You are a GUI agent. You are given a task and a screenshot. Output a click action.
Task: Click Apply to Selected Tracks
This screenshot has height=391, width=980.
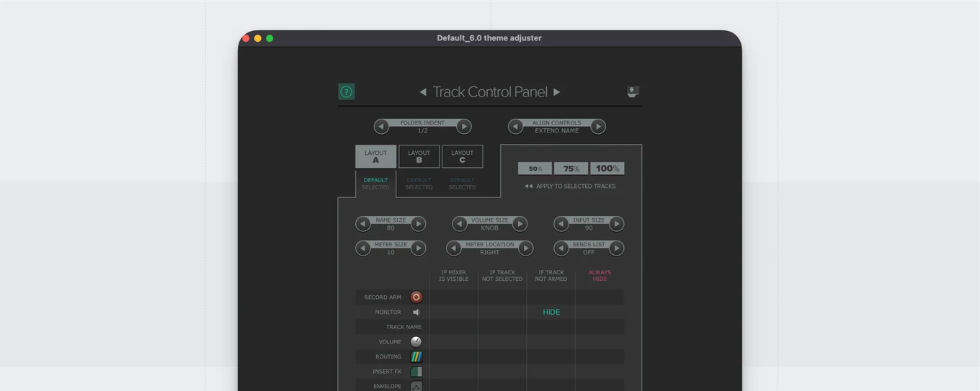(x=576, y=186)
